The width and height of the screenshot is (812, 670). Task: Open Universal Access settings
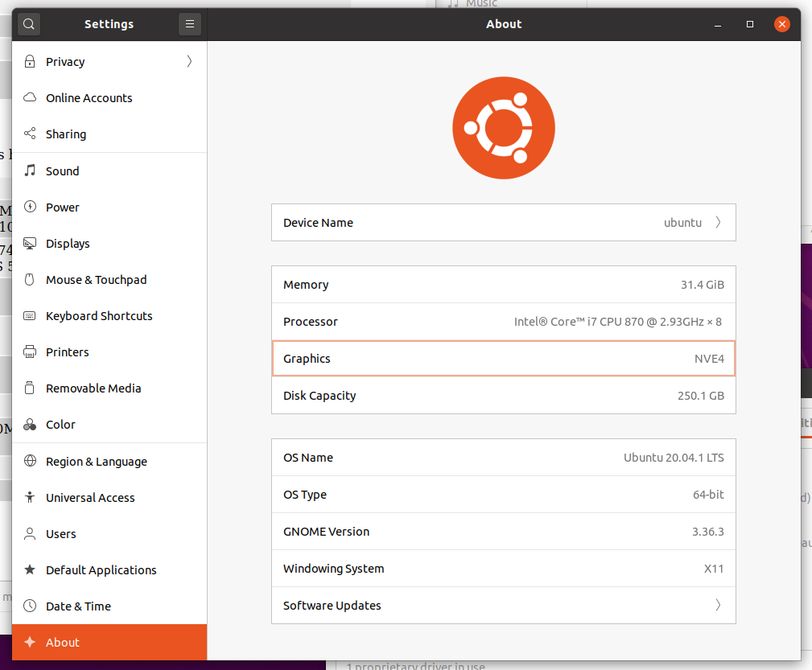(109, 498)
